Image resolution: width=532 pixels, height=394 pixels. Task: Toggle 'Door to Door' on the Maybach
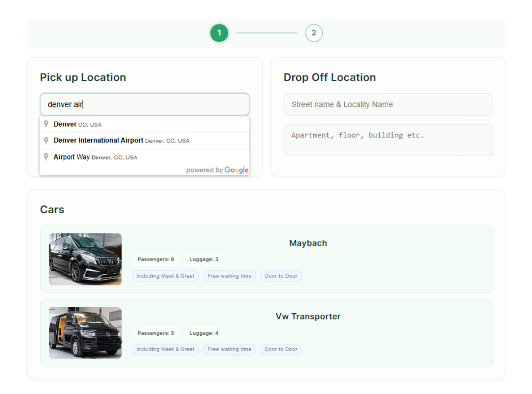coord(281,276)
